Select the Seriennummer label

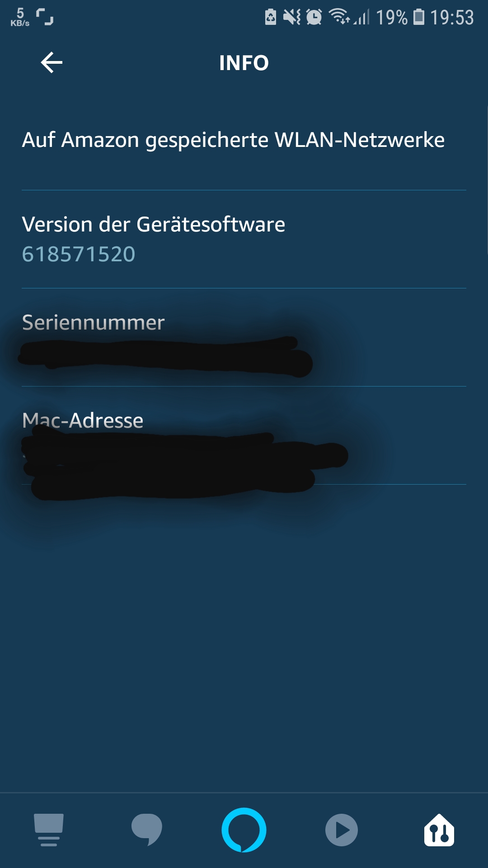[93, 322]
